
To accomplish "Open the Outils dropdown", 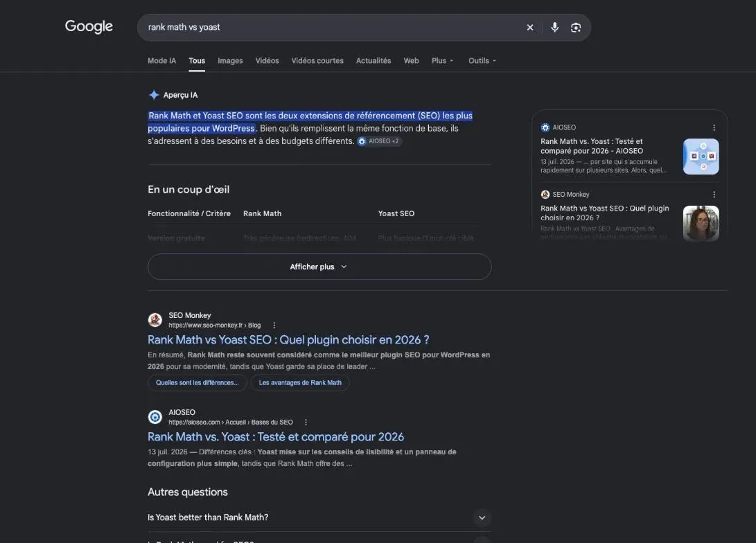I will [x=482, y=61].
